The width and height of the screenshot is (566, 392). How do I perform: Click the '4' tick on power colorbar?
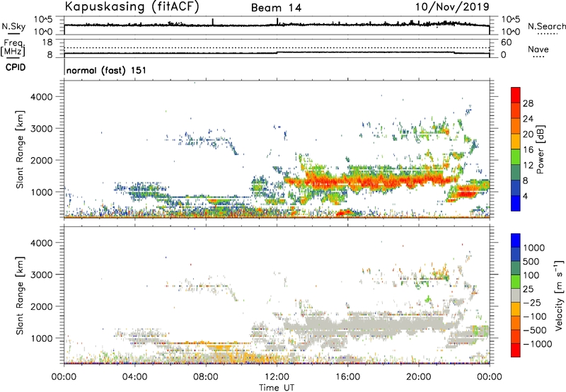click(x=525, y=196)
